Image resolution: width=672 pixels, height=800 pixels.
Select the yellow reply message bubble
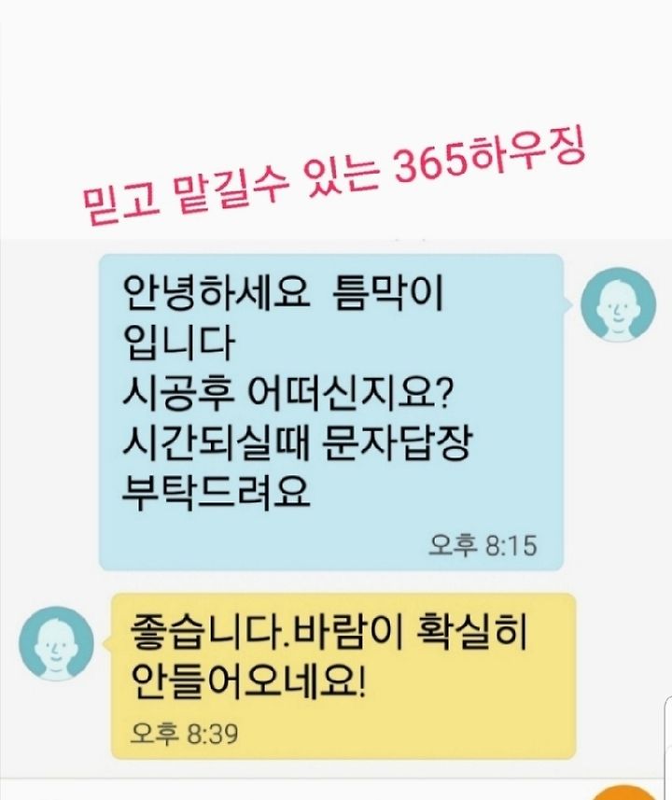[343, 676]
